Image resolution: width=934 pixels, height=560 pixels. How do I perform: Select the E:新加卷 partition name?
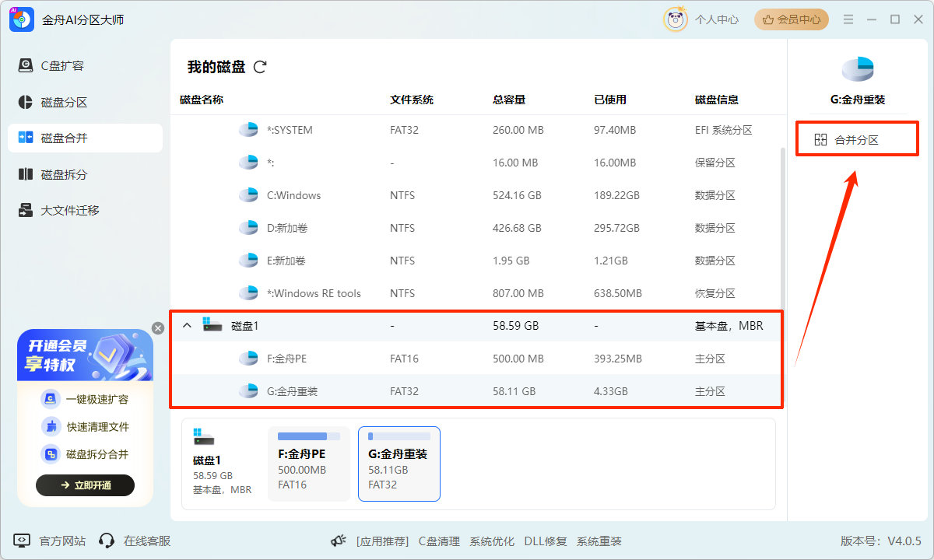click(286, 261)
